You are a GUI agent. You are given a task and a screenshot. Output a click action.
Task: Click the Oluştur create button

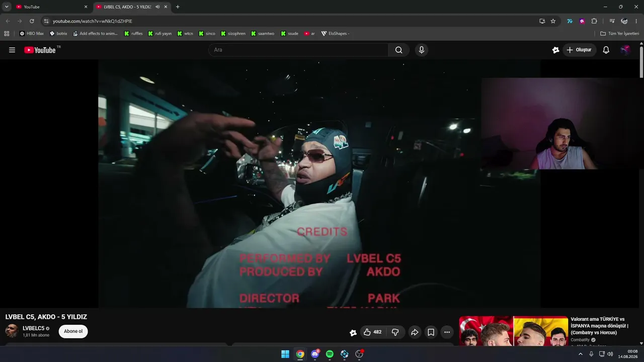tap(580, 50)
